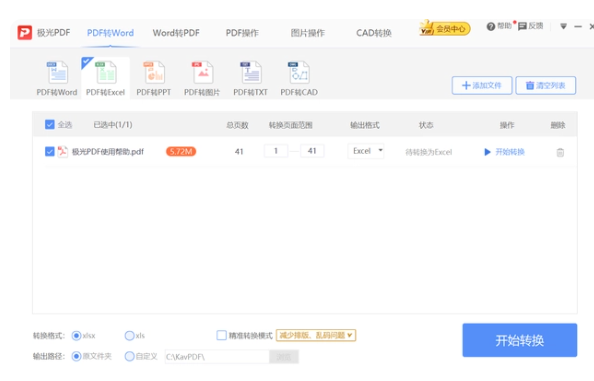Select the PDF转Word conversion icon
Screen dimensions: 594x381
pyautogui.click(x=57, y=73)
